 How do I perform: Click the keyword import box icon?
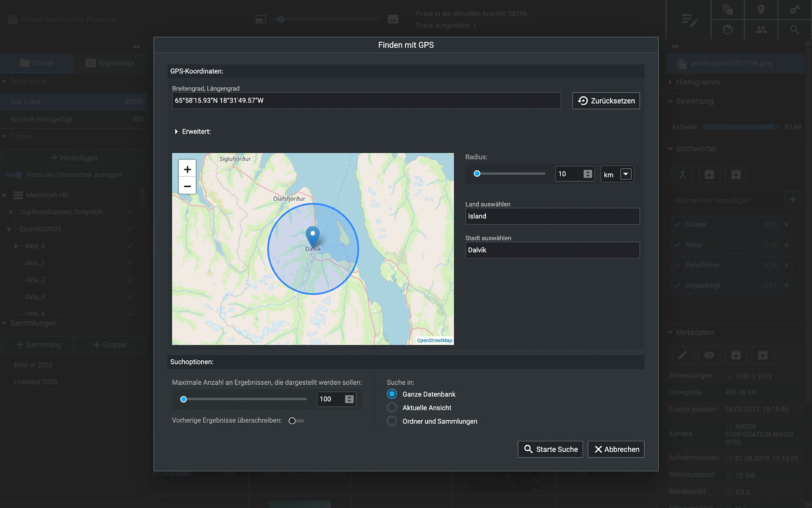tap(736, 175)
